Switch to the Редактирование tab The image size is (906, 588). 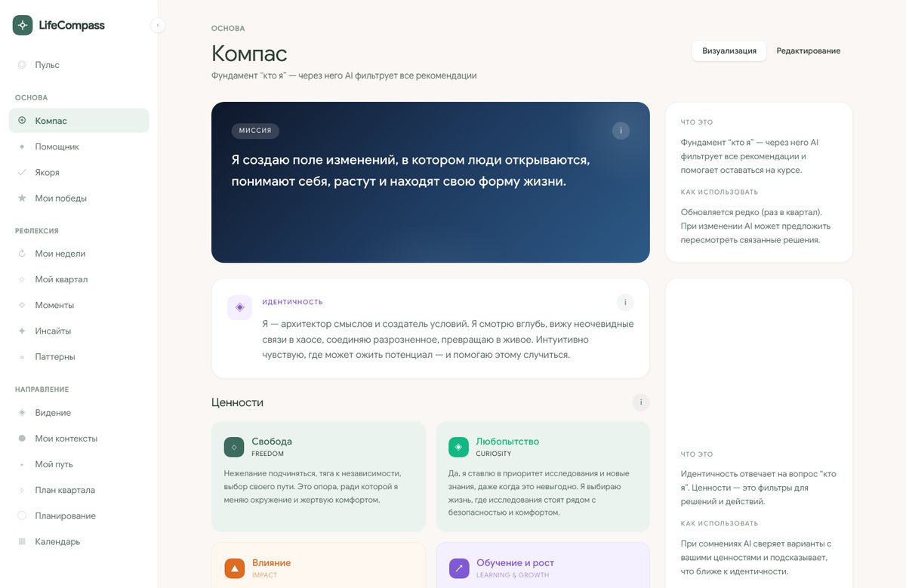808,51
